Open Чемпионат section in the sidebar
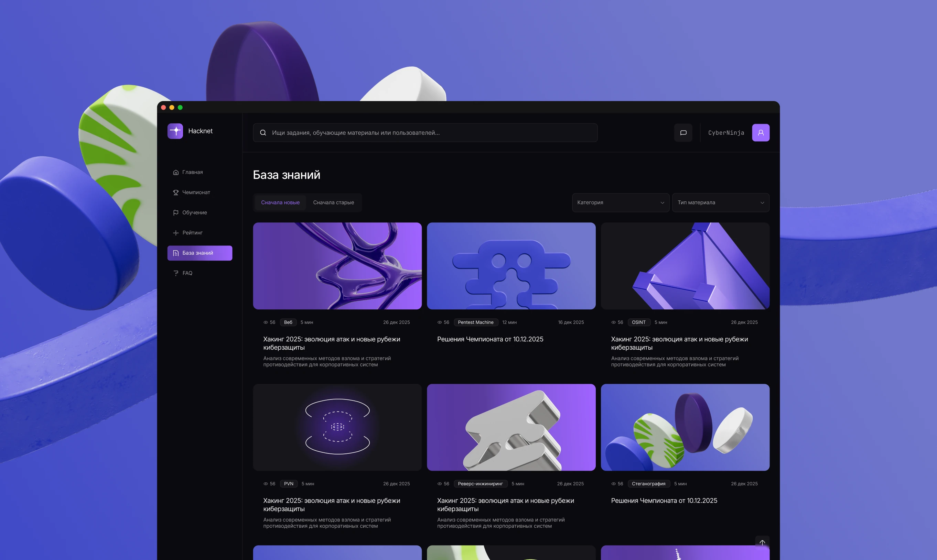Screen dimensions: 937x560 click(200, 193)
